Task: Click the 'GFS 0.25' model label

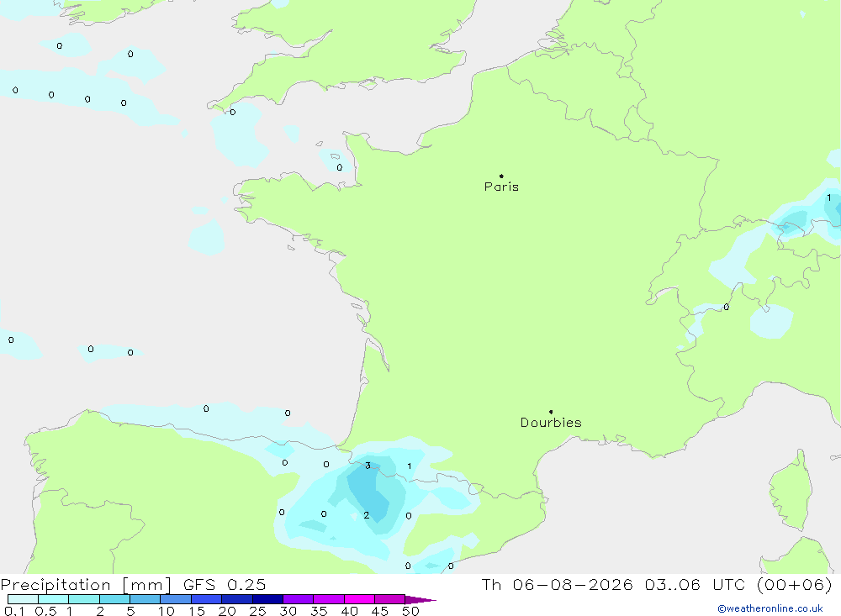Action: (225, 585)
